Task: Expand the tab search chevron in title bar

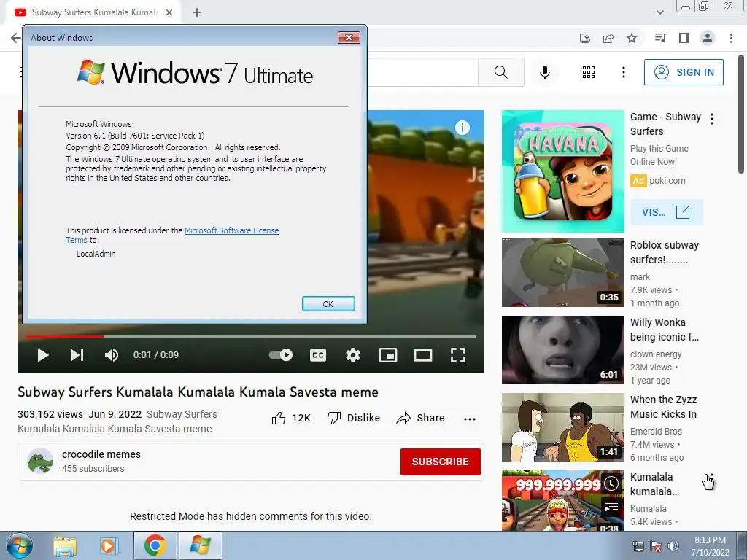Action: pyautogui.click(x=659, y=12)
